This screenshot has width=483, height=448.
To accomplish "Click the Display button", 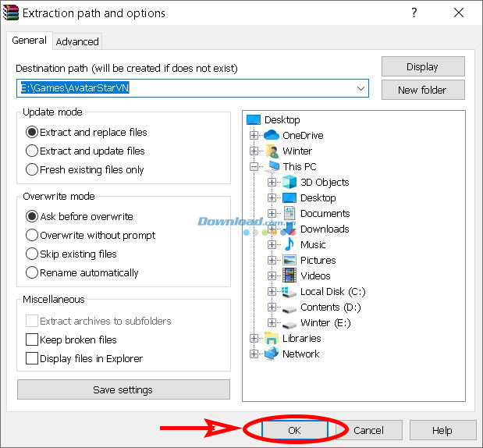I will coord(423,66).
